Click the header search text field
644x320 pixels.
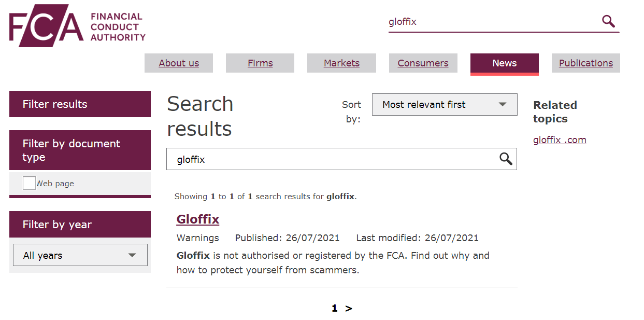(492, 22)
